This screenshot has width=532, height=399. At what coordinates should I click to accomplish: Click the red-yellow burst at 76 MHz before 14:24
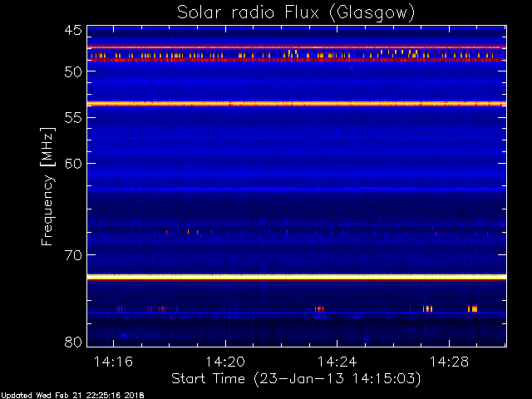319,309
